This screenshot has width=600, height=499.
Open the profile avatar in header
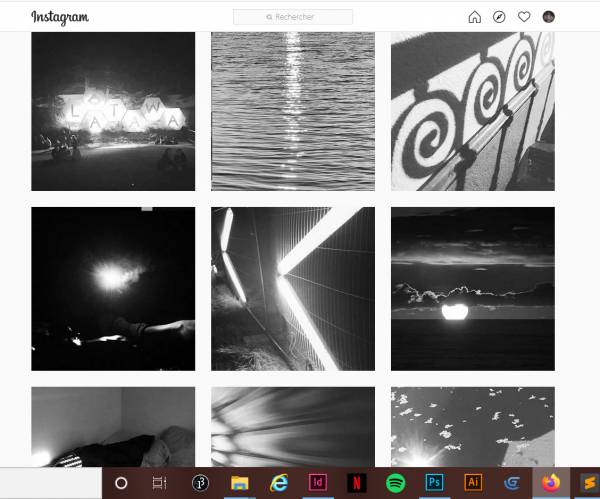pos(548,17)
